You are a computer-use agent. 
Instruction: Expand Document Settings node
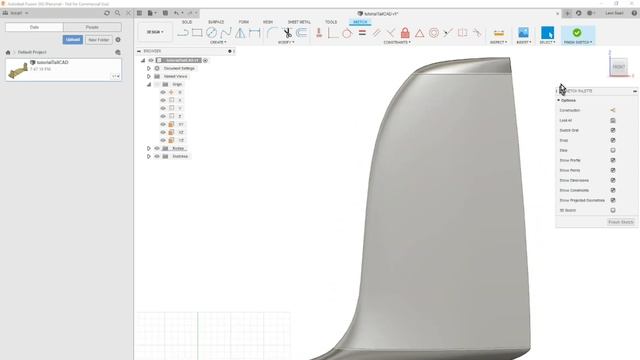coord(149,68)
